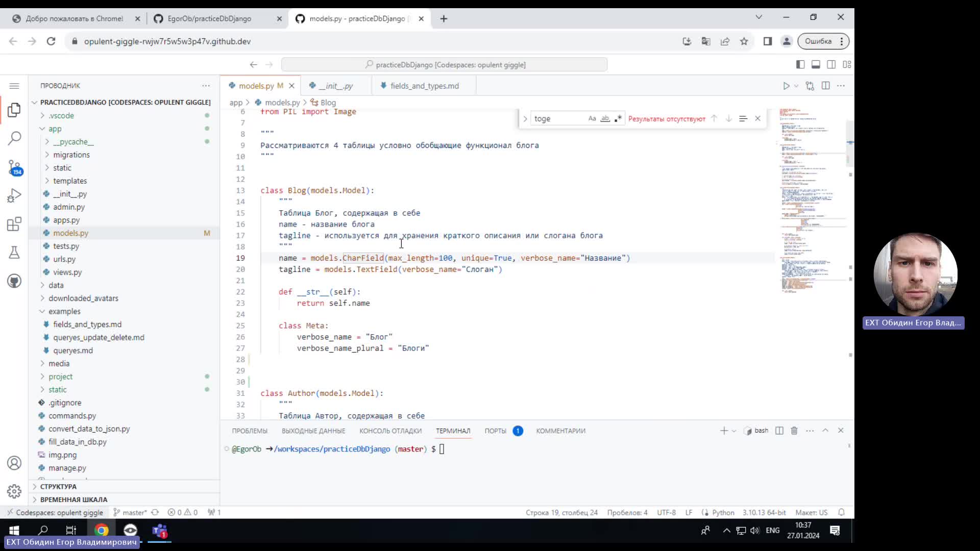Create a new terminal with plus icon

[x=724, y=431]
